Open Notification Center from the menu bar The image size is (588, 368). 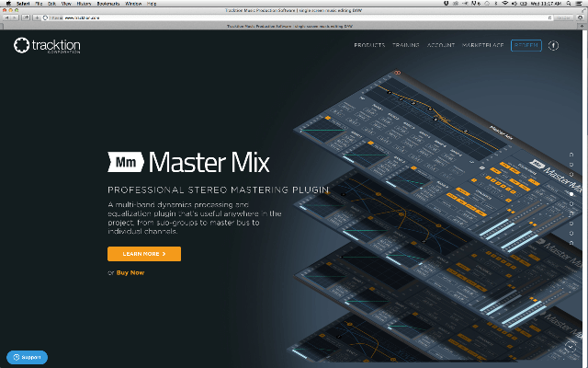(x=580, y=4)
